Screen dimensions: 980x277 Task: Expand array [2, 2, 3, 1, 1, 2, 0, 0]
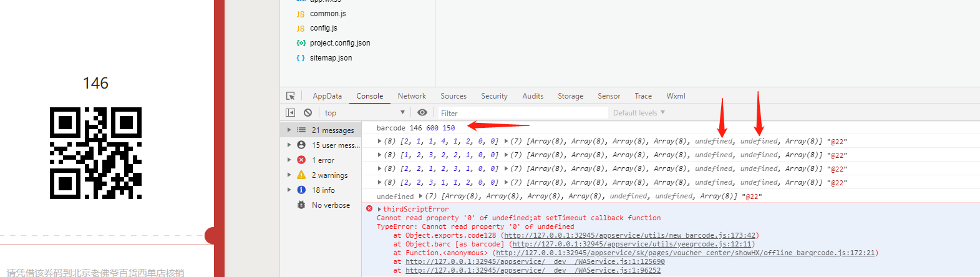point(380,183)
